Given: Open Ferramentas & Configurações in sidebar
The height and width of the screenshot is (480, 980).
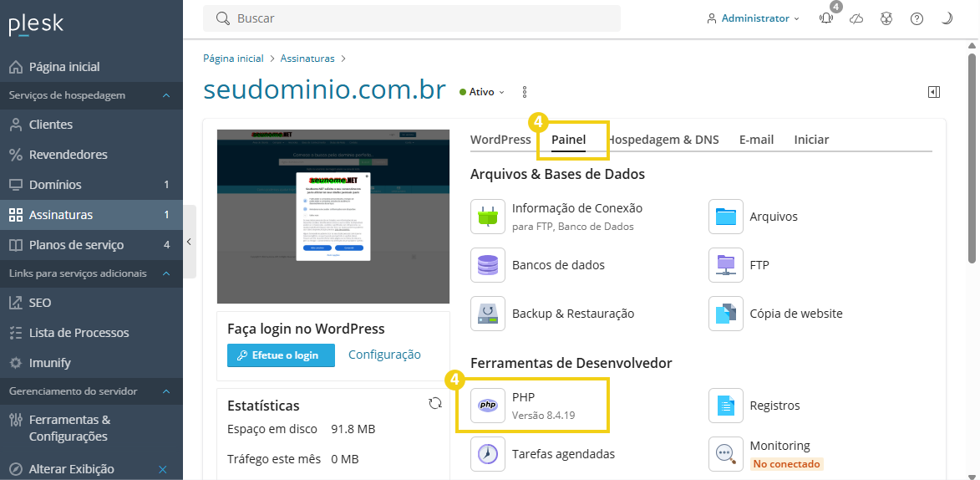Looking at the screenshot, I should coord(91,428).
